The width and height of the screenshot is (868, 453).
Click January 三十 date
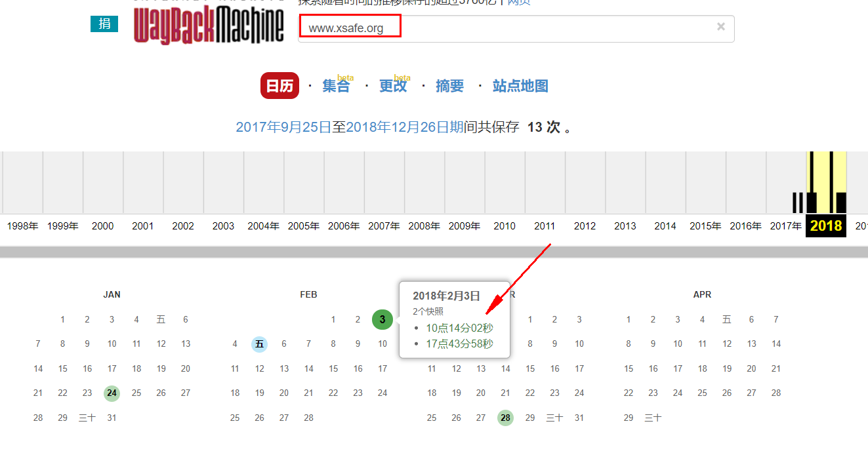point(87,418)
